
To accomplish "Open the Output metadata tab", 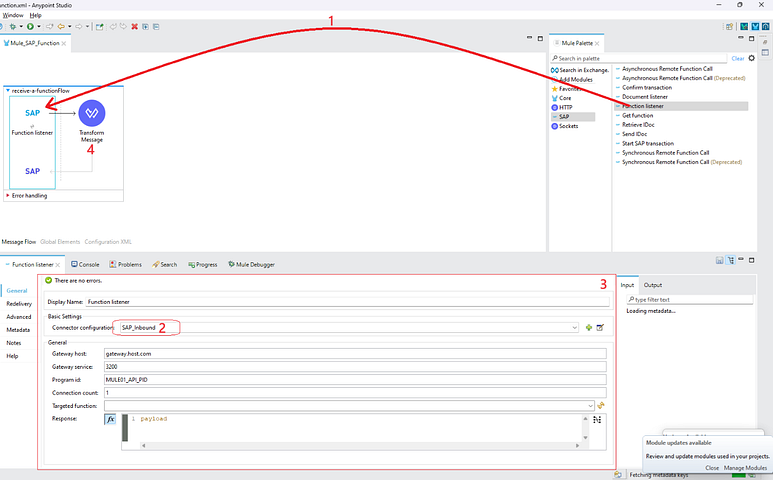I will click(653, 285).
